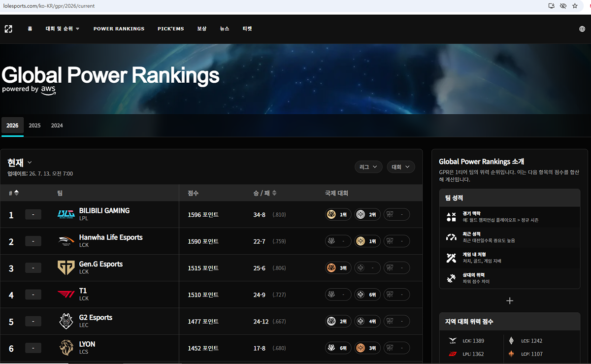Image resolution: width=591 pixels, height=364 pixels.
Task: Expand the 현재 date selector
Action: coord(20,163)
